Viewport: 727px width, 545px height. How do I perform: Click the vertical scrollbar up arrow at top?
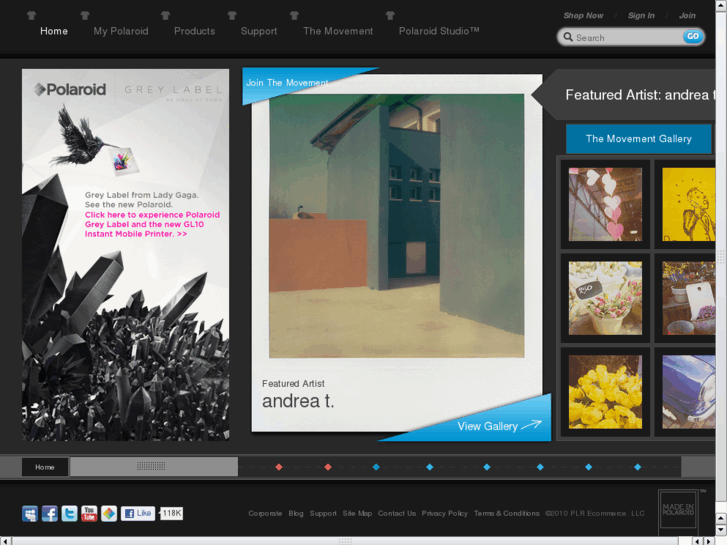coord(721,4)
